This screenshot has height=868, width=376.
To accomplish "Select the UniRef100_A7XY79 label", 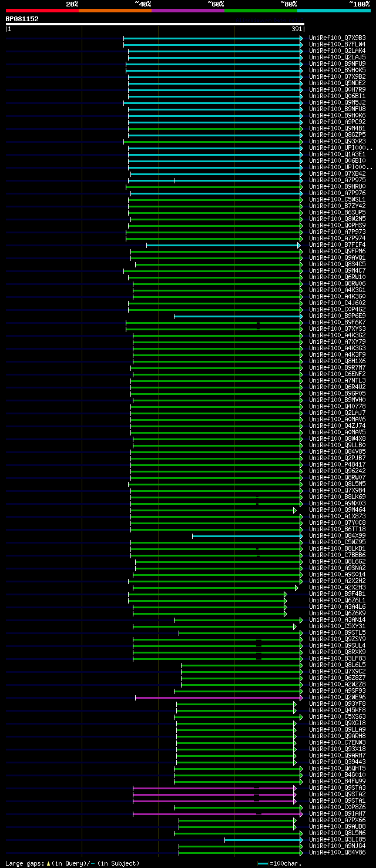I will [x=337, y=341].
